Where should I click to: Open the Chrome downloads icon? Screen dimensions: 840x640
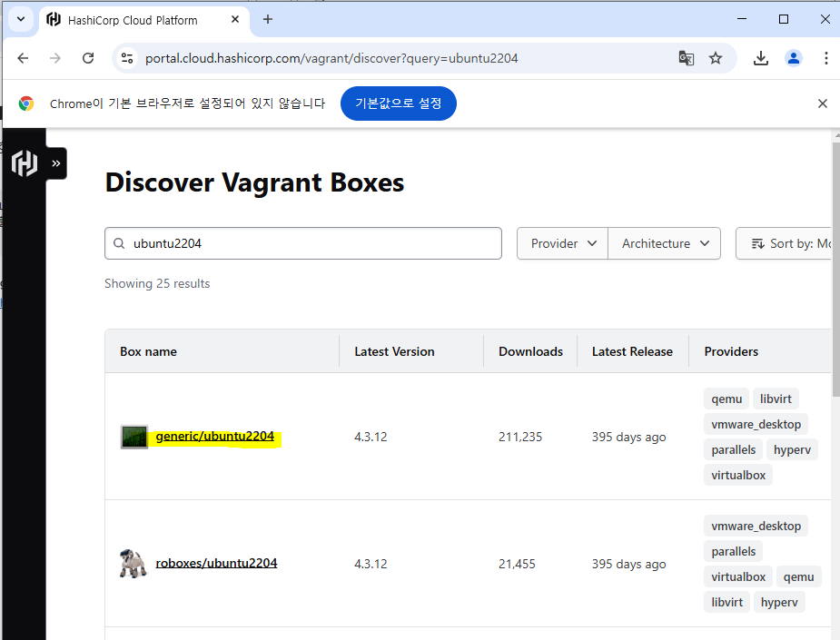pos(761,58)
